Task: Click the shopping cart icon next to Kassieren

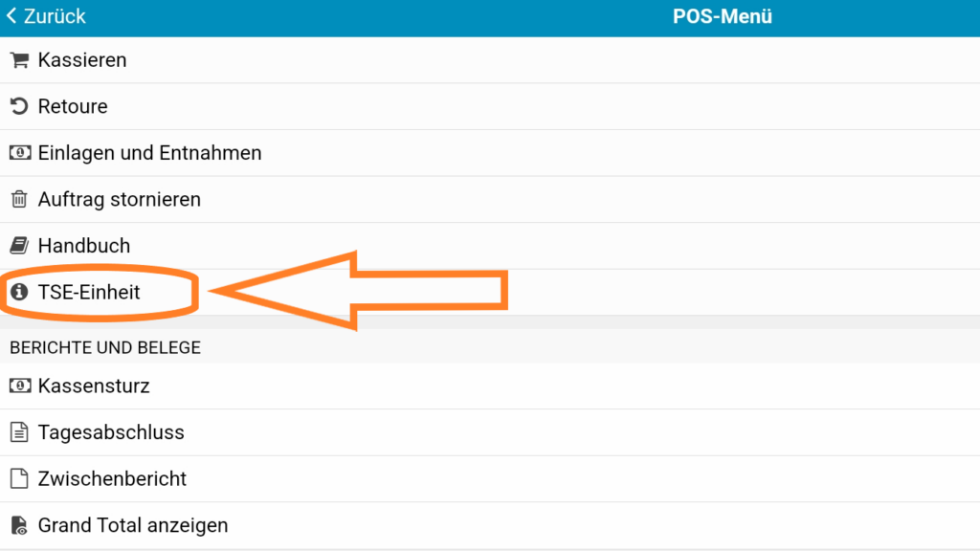Action: tap(19, 60)
